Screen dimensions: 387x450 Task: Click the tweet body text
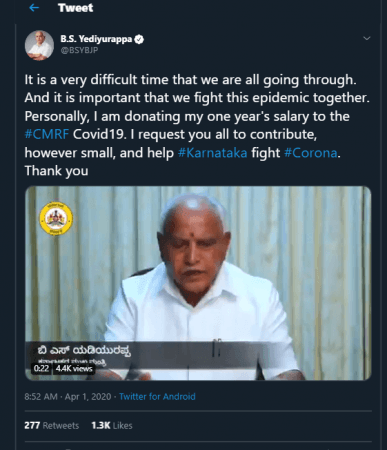coord(197,125)
